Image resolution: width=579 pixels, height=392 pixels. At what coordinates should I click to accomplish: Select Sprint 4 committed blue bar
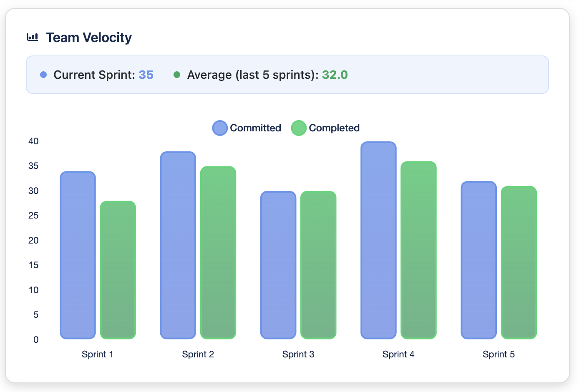pyautogui.click(x=378, y=240)
